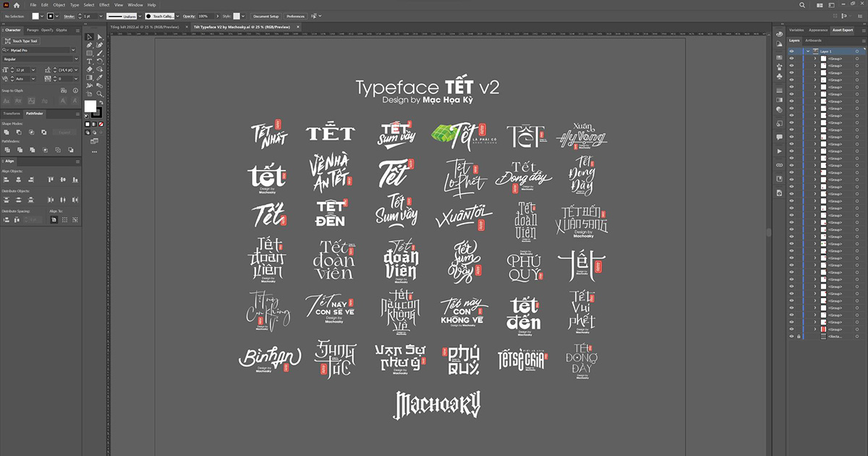Click the Opacity label link
The height and width of the screenshot is (456, 868).
[x=188, y=16]
